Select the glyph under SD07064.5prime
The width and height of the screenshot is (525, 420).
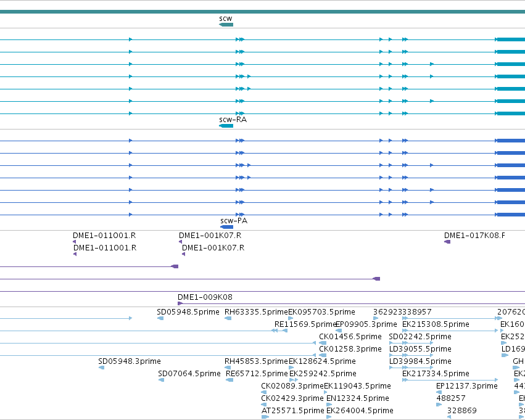point(162,380)
